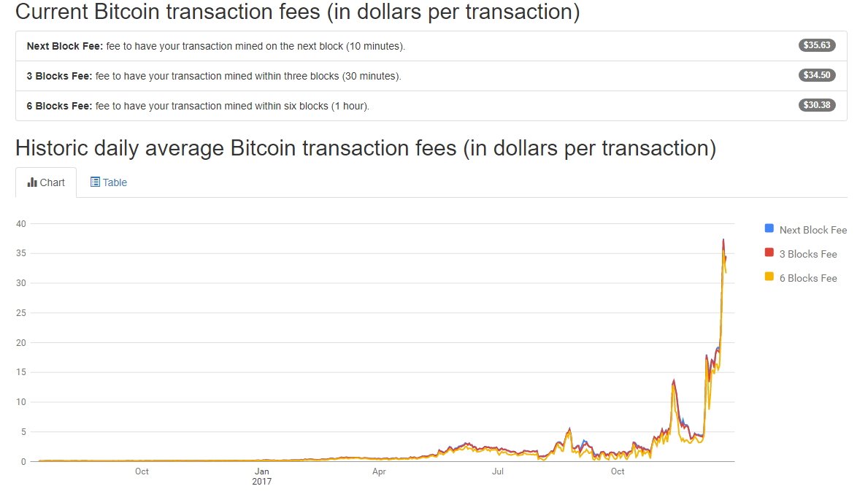Click the "Historic daily average Bitcoin transaction fees" heading
This screenshot has height=497, width=868.
[365, 148]
